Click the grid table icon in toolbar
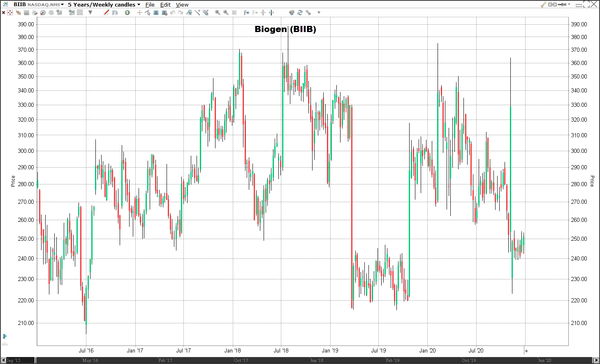 tap(26, 13)
